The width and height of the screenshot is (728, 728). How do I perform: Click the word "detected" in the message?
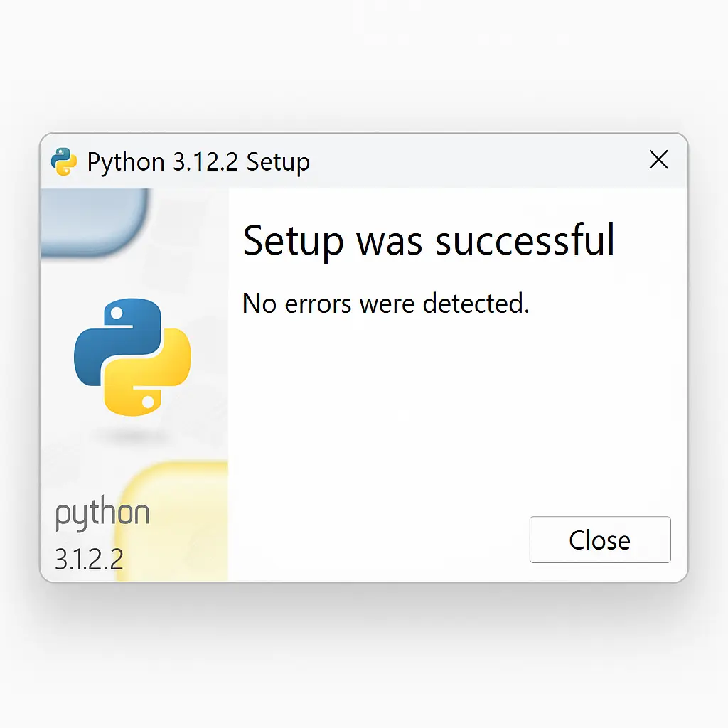[475, 304]
